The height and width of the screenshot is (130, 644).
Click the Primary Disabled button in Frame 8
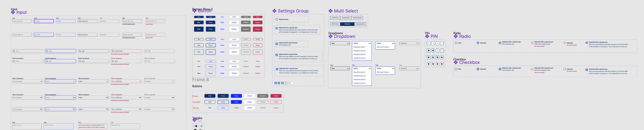pos(263,96)
